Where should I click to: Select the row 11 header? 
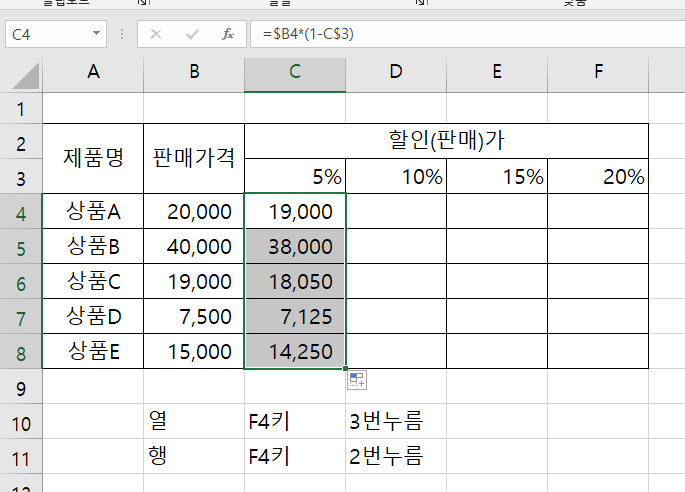(21, 458)
